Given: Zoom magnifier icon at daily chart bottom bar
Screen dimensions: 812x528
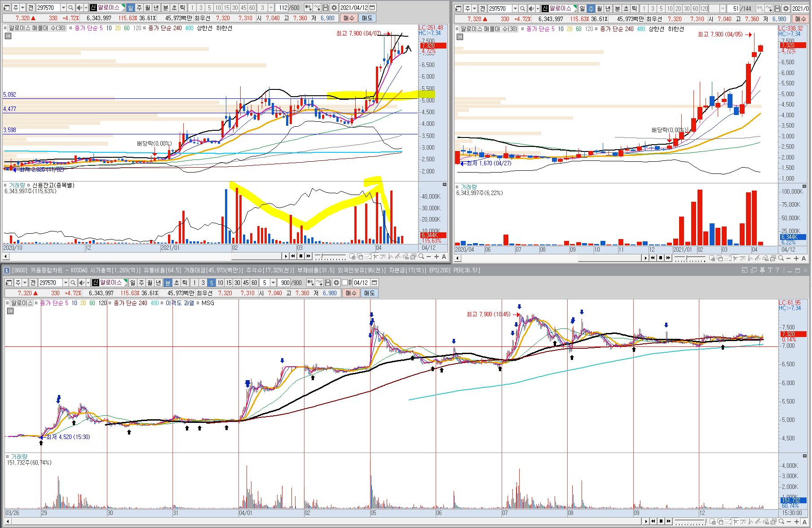Looking at the screenshot, I should (x=421, y=257).
